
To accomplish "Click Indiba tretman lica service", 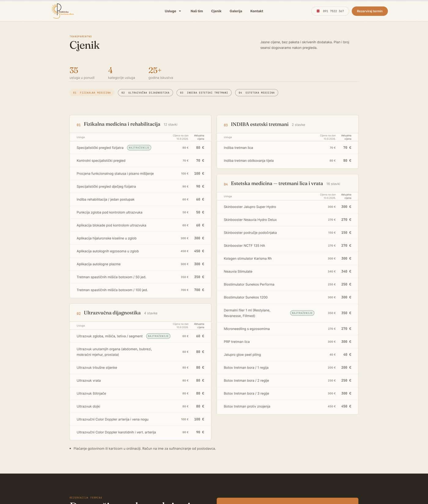I will point(238,147).
